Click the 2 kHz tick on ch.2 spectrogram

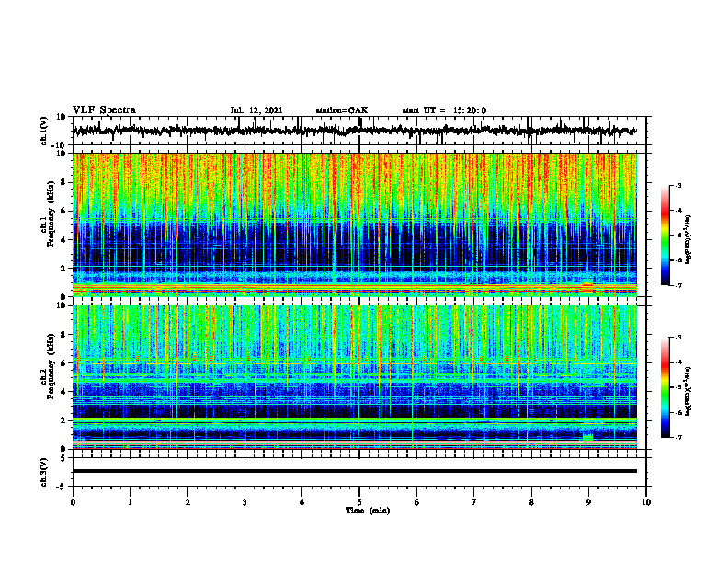click(x=64, y=420)
